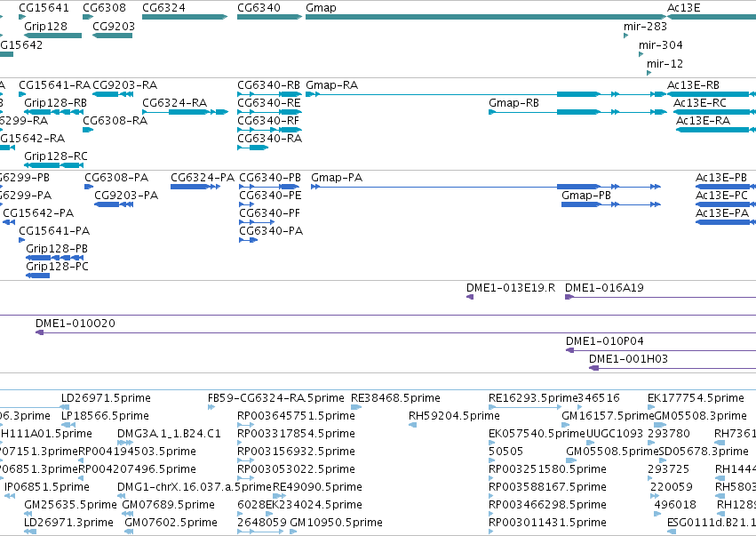Select the CG9203-PA protein label
756x536 pixels.
pos(126,196)
